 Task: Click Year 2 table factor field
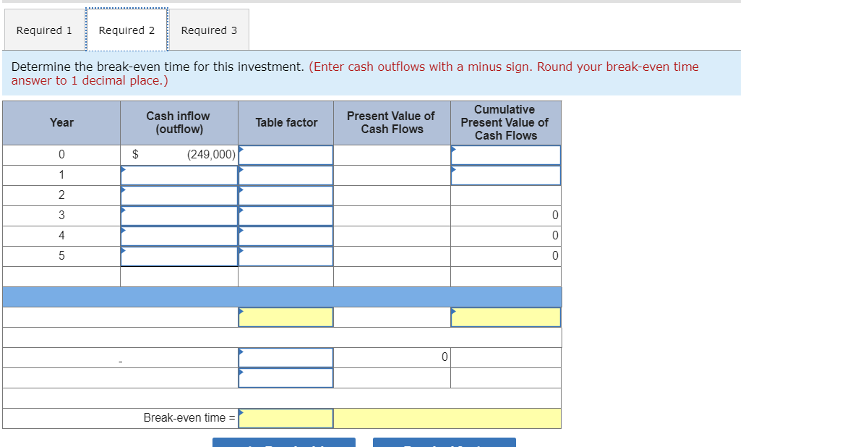coord(286,195)
